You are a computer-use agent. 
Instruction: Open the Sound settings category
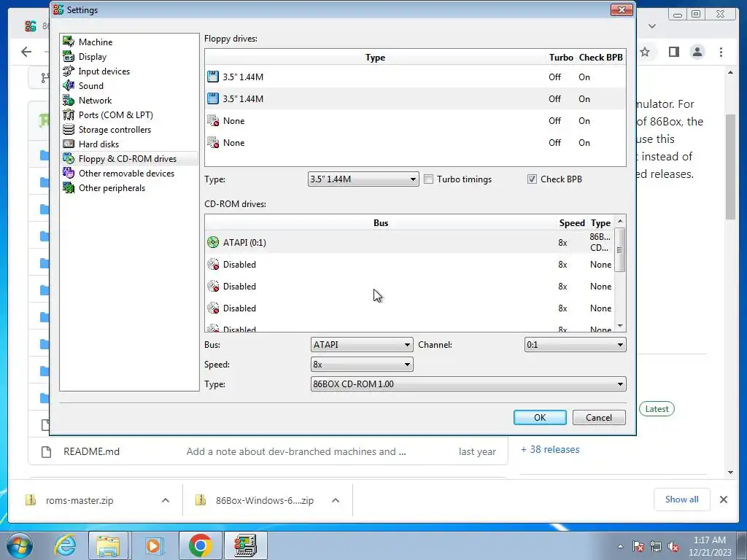[90, 86]
